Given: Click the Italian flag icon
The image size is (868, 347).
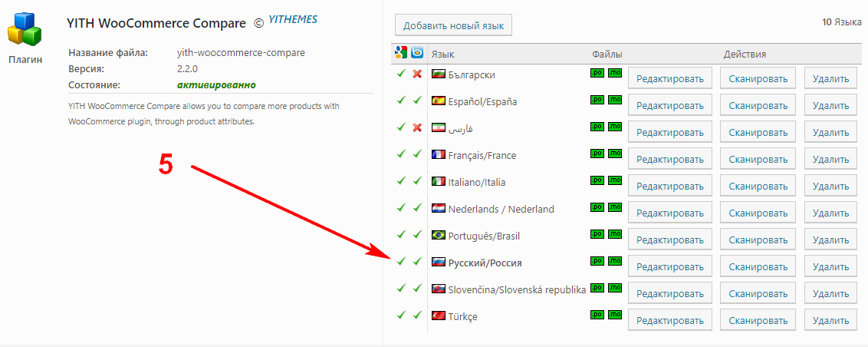Looking at the screenshot, I should [x=439, y=182].
